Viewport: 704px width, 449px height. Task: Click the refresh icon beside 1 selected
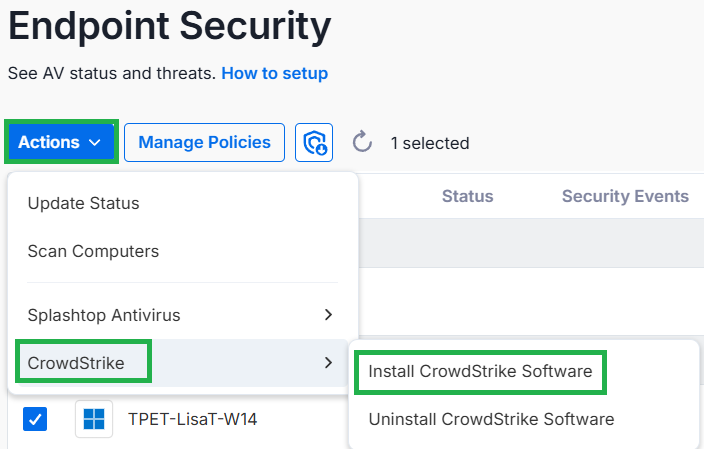[362, 142]
